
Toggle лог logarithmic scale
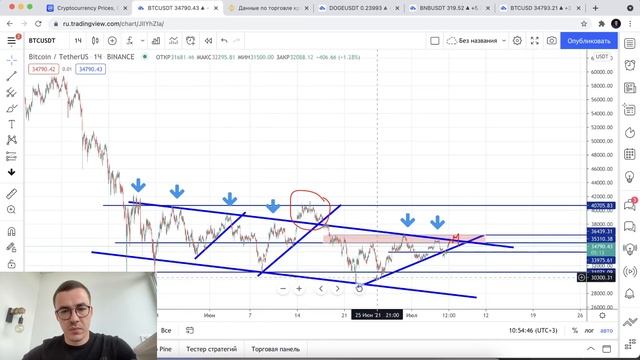point(589,331)
